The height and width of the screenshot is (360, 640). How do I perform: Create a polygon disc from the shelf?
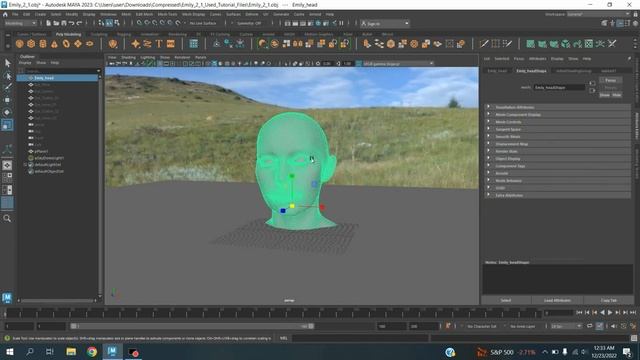[x=89, y=44]
